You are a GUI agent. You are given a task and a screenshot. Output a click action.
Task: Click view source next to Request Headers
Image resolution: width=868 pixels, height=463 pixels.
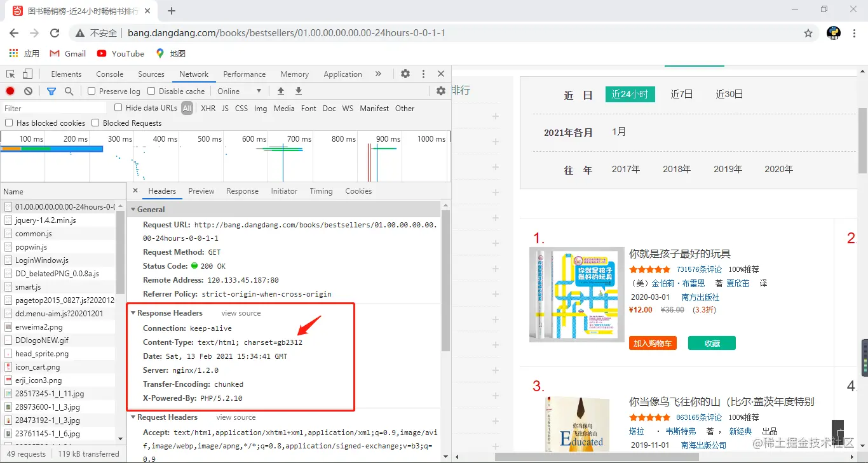click(x=236, y=417)
